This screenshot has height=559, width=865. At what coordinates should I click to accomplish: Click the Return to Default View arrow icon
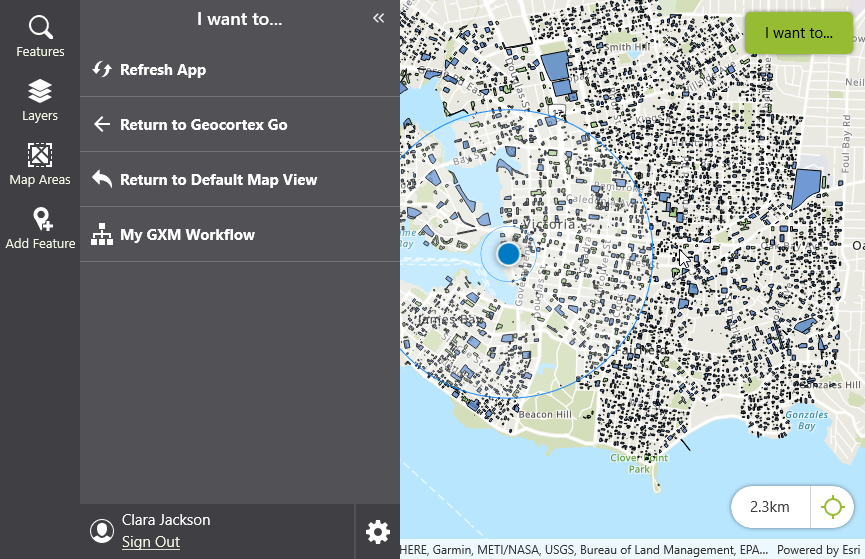pyautogui.click(x=102, y=179)
